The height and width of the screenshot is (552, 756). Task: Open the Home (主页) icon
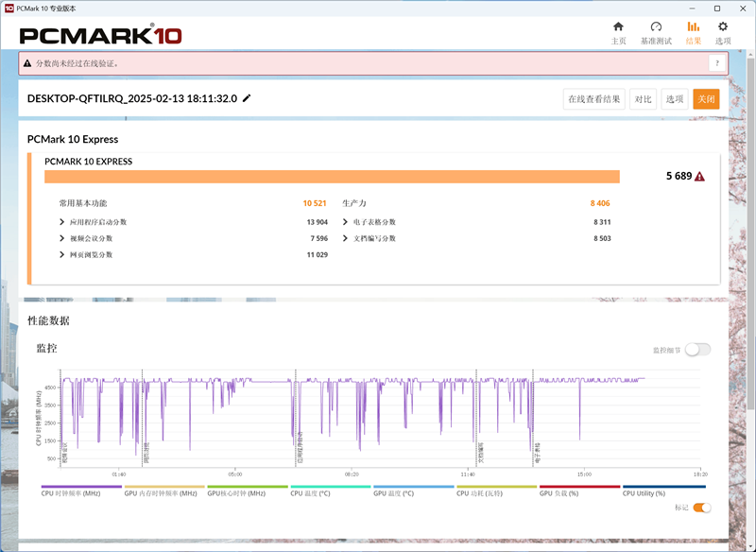[x=618, y=27]
